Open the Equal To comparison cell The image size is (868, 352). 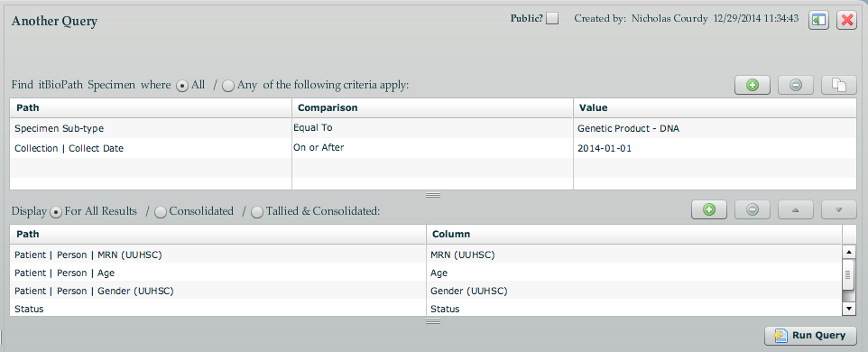(x=432, y=128)
